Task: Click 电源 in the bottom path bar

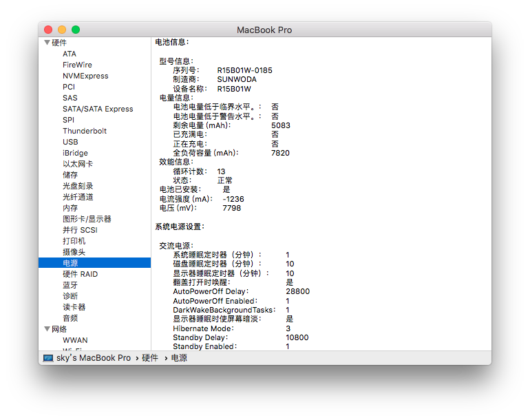Action: (x=179, y=358)
